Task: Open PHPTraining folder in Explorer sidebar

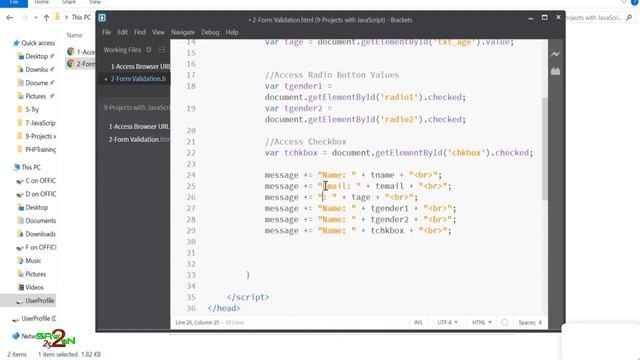Action: [x=40, y=149]
